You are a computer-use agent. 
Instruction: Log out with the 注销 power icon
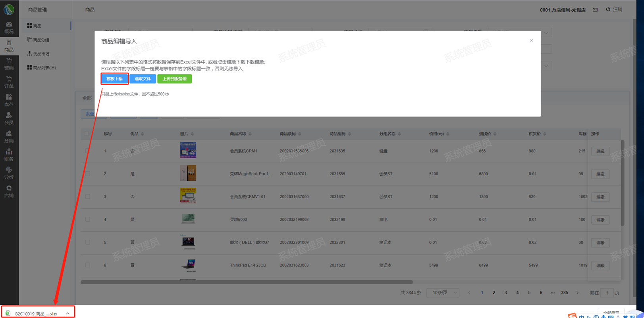[x=614, y=10]
